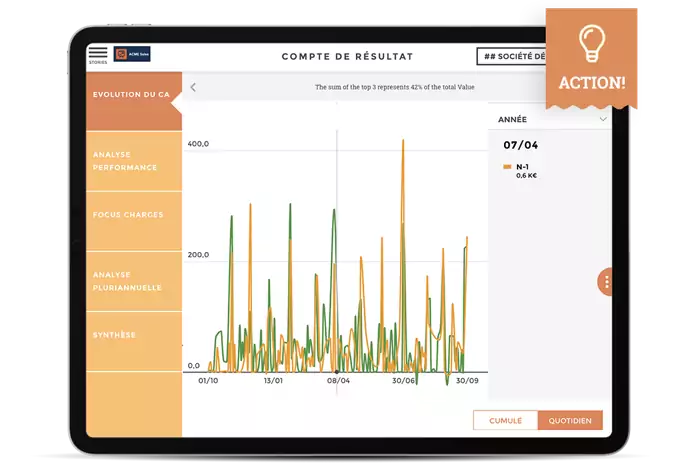The image size is (688, 470).
Task: Open the three-dot side handle menu
Action: pyautogui.click(x=606, y=282)
